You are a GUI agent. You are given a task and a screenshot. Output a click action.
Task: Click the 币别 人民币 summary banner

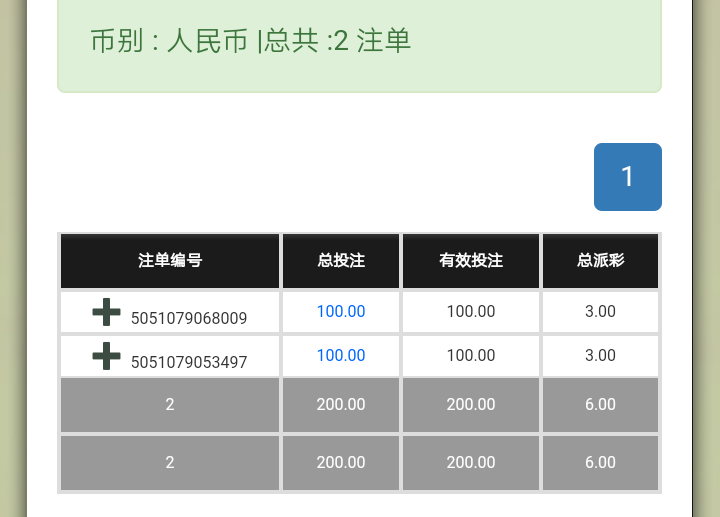coord(250,42)
